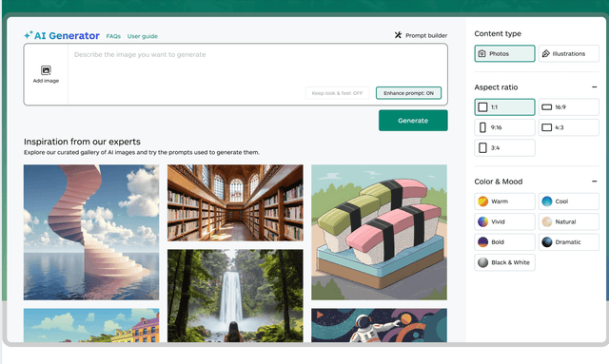Open the FAQs link
Screen dimensions: 609x364
[x=113, y=36]
